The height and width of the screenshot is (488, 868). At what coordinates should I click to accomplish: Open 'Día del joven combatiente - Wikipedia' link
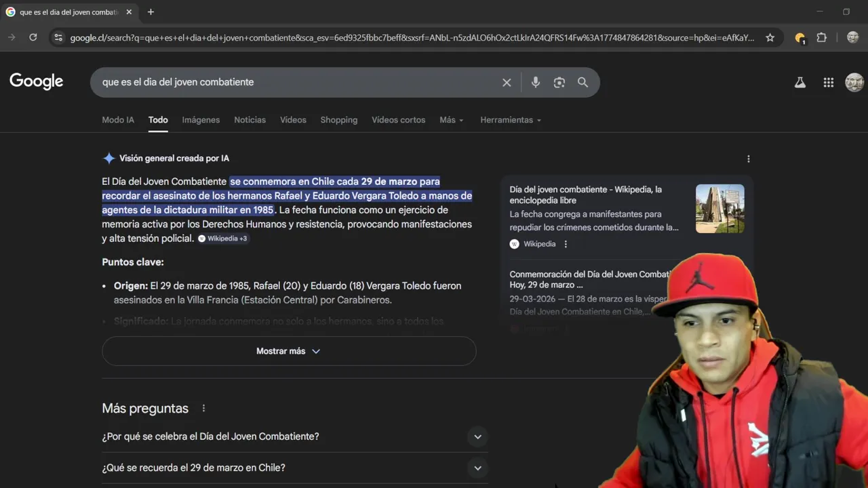(x=585, y=195)
